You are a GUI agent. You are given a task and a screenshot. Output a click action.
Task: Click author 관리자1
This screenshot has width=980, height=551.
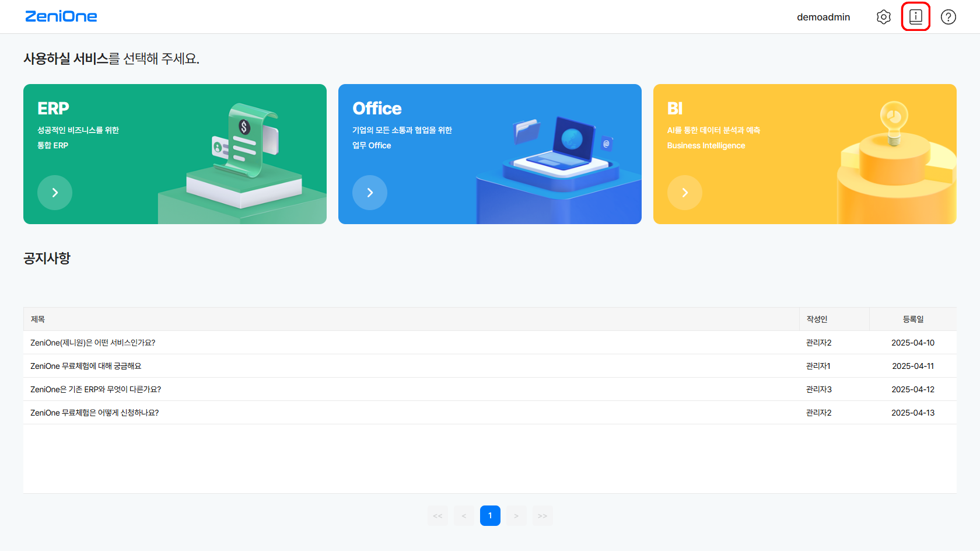(818, 366)
